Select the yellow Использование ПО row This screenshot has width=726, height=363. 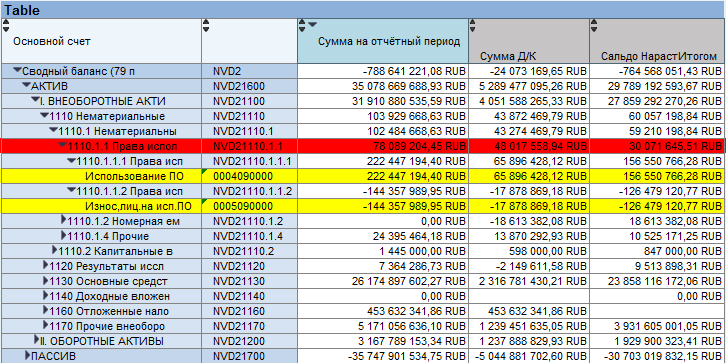(x=363, y=176)
